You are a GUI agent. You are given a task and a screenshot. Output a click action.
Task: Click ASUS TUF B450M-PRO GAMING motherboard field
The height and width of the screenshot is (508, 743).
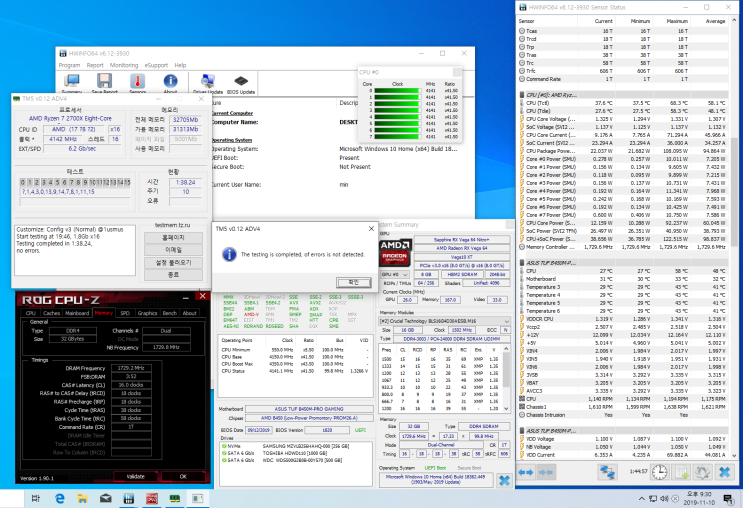tap(308, 409)
